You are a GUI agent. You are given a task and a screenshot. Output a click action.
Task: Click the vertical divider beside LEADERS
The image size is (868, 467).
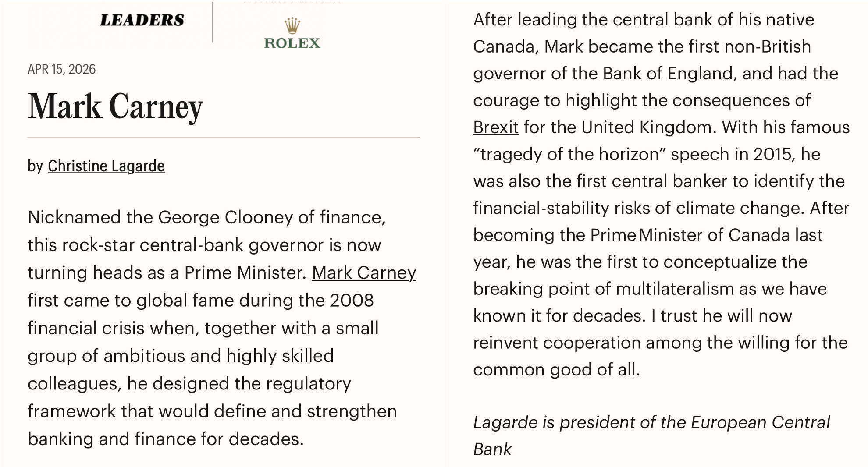(213, 22)
